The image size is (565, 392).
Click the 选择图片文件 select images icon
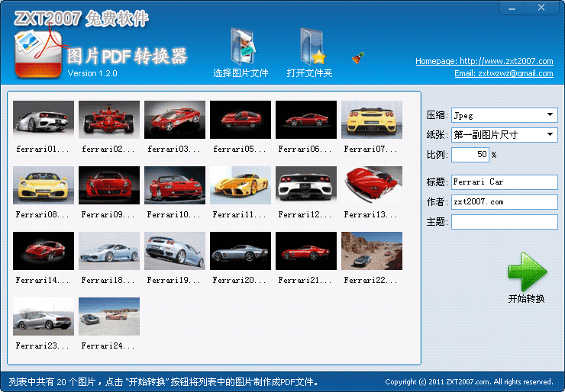[x=243, y=46]
